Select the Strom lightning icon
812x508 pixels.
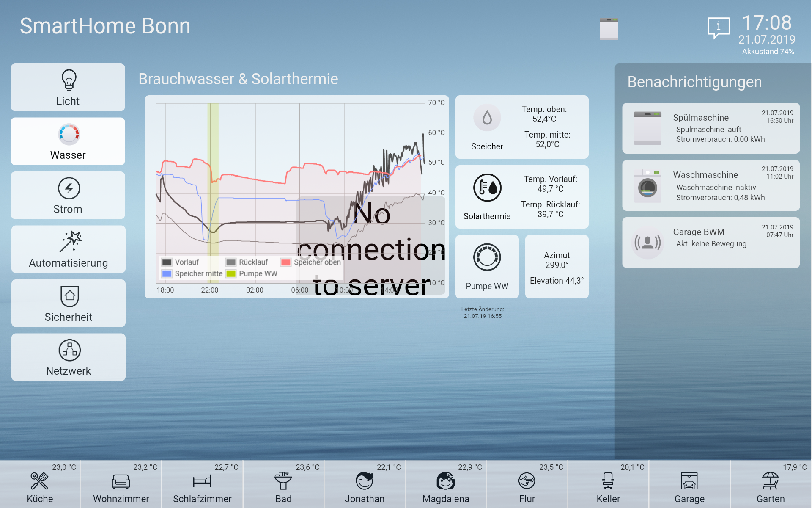pos(69,188)
